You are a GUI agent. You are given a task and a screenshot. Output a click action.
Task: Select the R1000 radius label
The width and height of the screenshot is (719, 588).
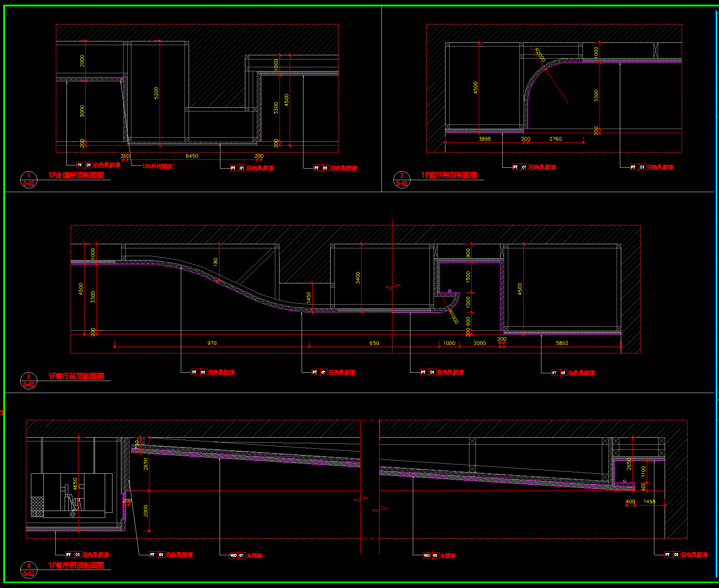click(x=453, y=317)
